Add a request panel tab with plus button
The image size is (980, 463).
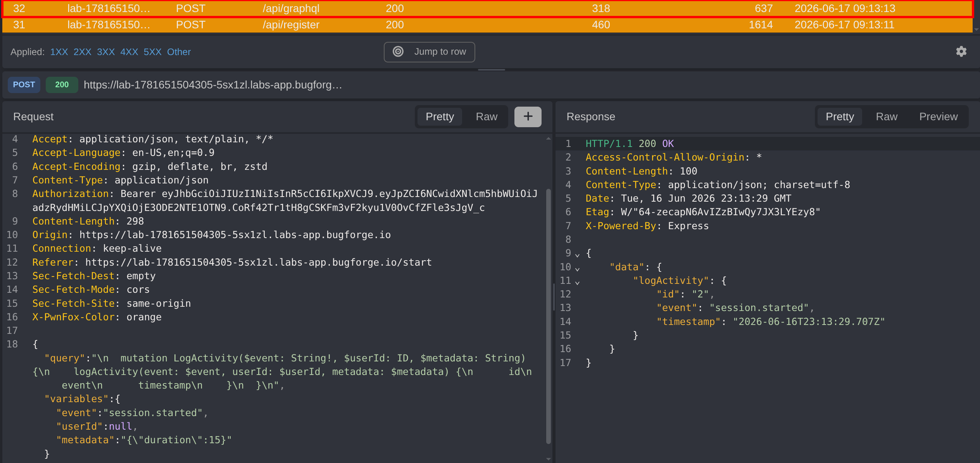528,117
